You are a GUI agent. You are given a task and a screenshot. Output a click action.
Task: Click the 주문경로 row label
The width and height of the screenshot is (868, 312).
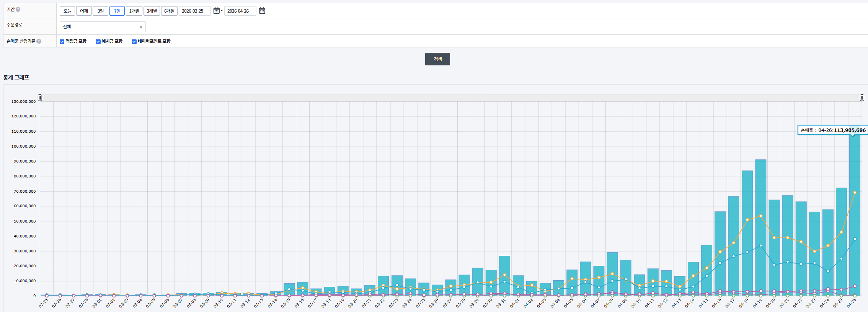tap(15, 25)
